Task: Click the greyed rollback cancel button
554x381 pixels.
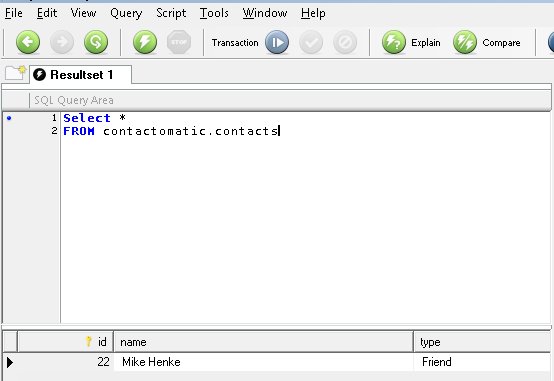Action: [345, 42]
